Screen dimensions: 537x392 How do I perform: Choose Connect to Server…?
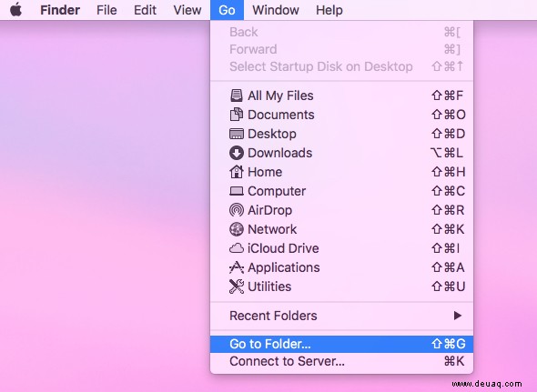(342, 361)
